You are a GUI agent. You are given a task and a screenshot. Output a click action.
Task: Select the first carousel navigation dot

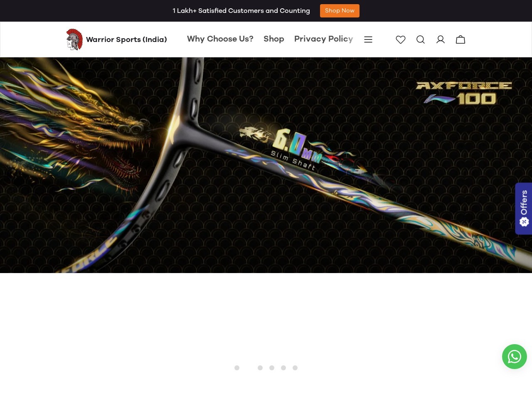click(x=237, y=368)
